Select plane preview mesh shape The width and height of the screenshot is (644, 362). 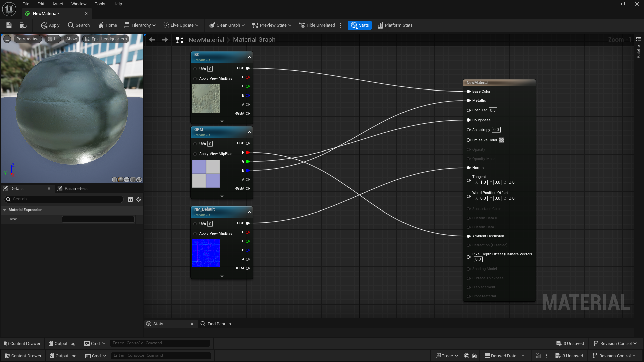point(127,180)
